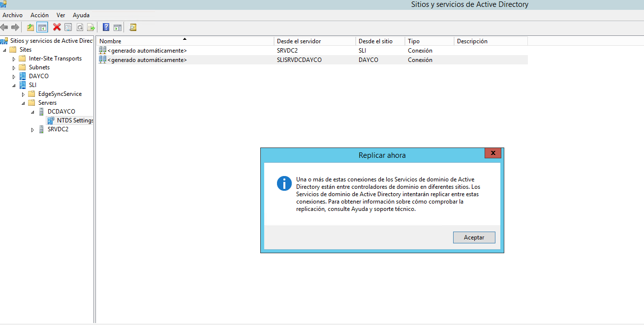The height and width of the screenshot is (325, 644).
Task: Sort by Desde el sitio column header
Action: (380, 41)
